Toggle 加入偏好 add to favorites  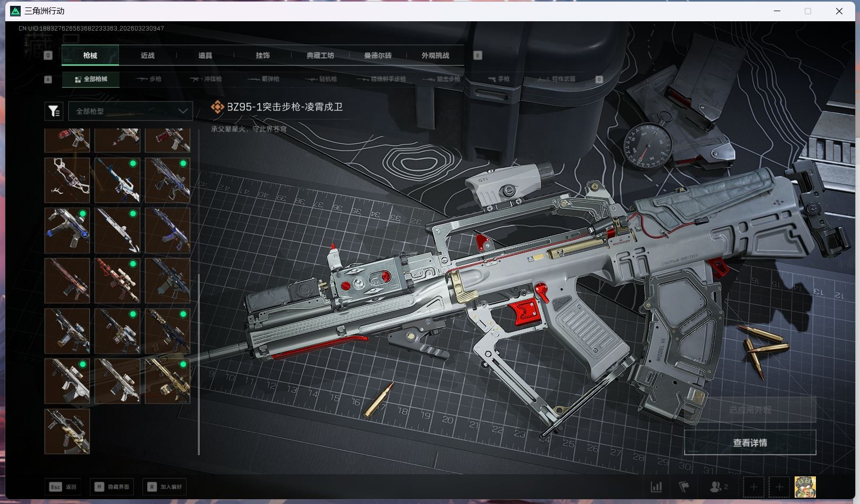[164, 487]
